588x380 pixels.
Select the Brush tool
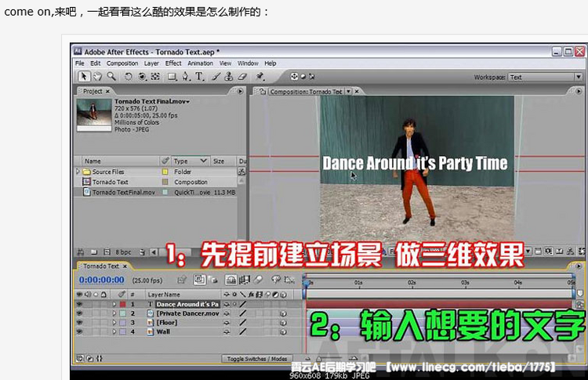pyautogui.click(x=216, y=77)
